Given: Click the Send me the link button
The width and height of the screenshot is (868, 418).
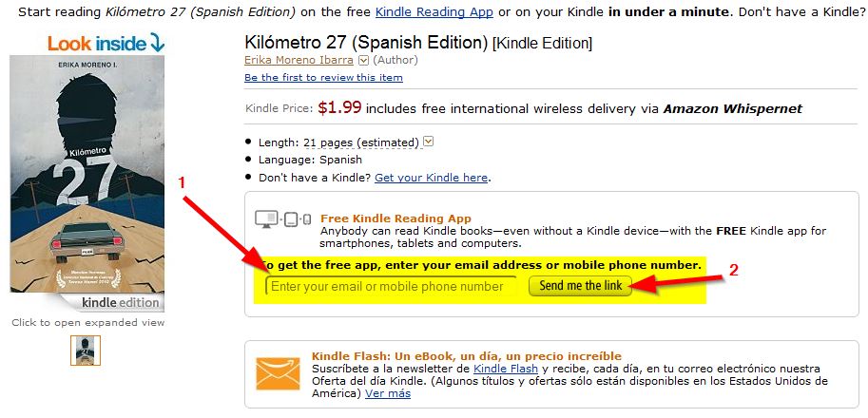Looking at the screenshot, I should coord(580,286).
